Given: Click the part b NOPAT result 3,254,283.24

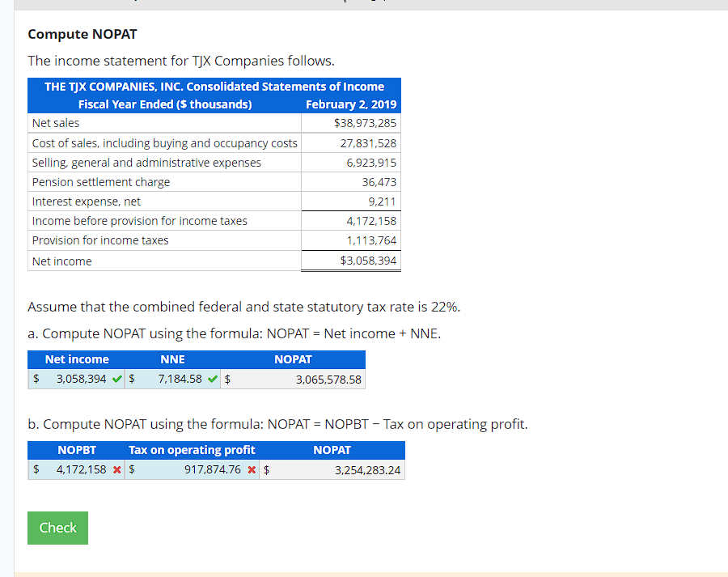Looking at the screenshot, I should [367, 470].
